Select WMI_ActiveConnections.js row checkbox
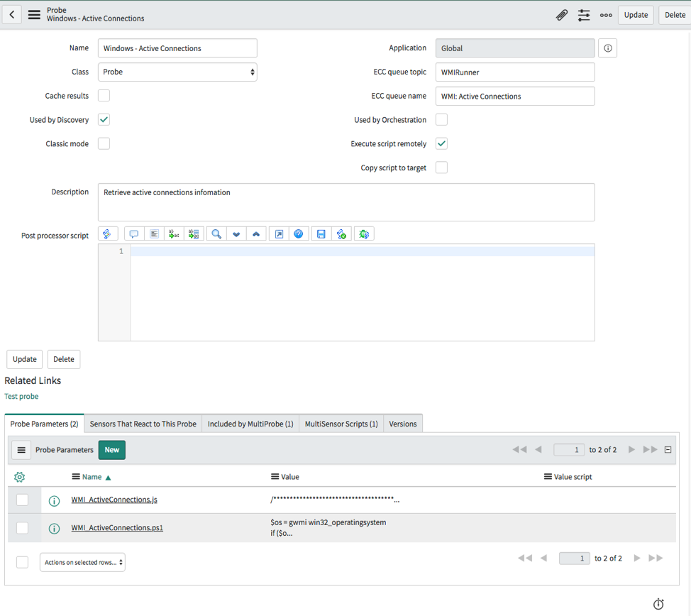The height and width of the screenshot is (616, 691). 22,500
